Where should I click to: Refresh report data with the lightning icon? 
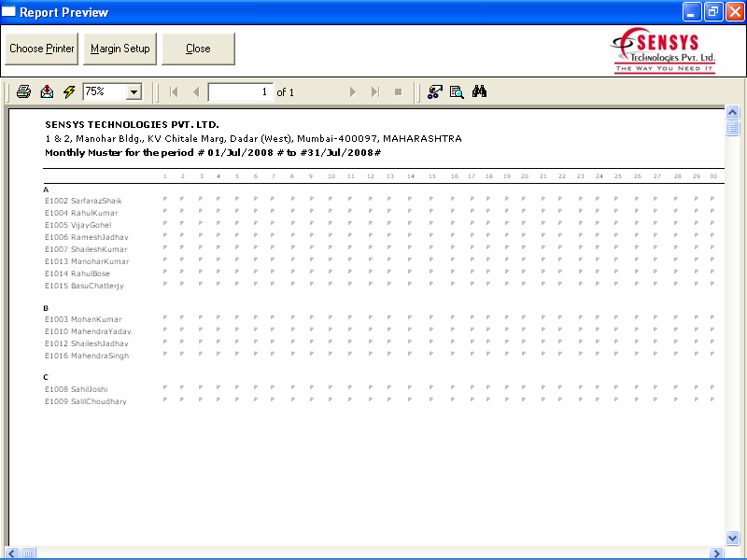pos(69,91)
